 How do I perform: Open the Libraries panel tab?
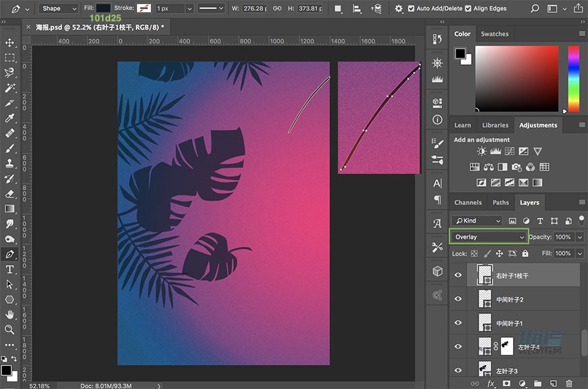(495, 125)
